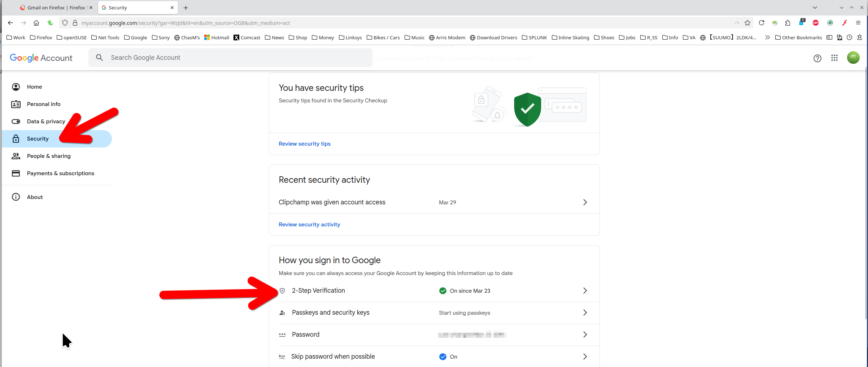Click the tracking protection shield icon

[65, 23]
